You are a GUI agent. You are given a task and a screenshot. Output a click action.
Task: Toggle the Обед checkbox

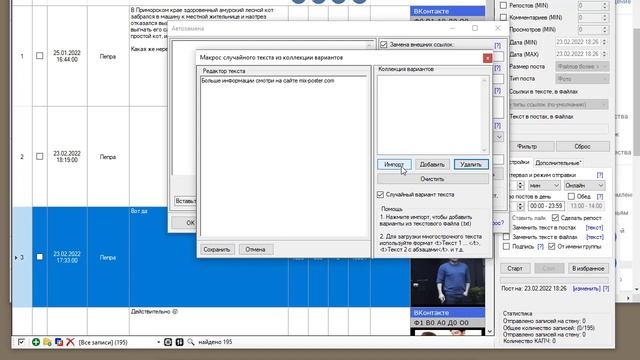pyautogui.click(x=571, y=196)
